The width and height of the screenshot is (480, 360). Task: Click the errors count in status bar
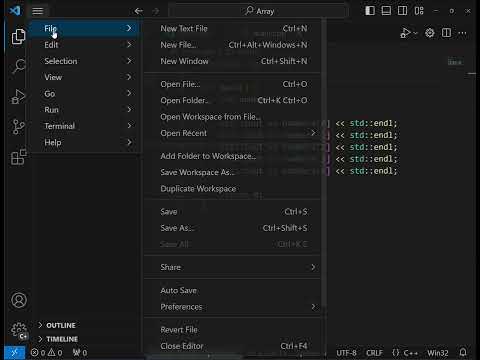tap(38, 353)
